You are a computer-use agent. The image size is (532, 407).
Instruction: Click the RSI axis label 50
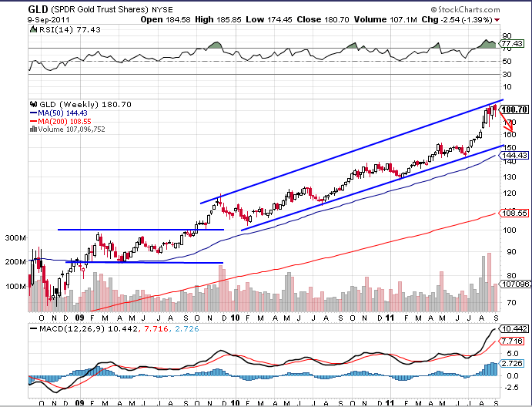507,61
